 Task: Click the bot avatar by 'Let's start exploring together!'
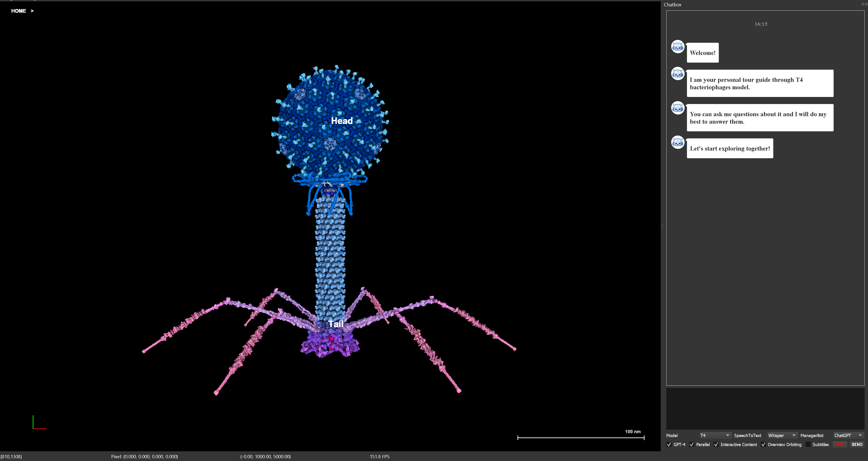(x=678, y=142)
